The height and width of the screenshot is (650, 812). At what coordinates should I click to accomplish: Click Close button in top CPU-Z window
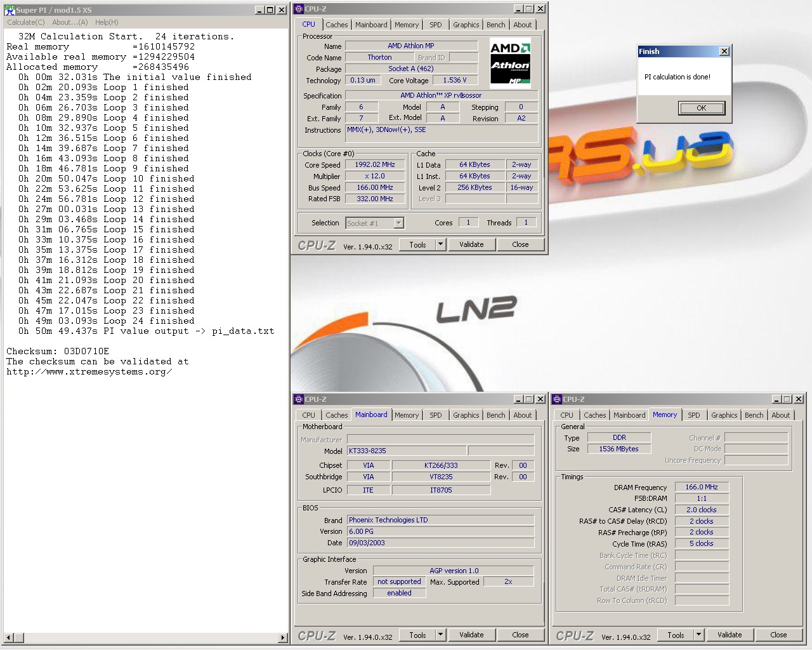pos(520,244)
